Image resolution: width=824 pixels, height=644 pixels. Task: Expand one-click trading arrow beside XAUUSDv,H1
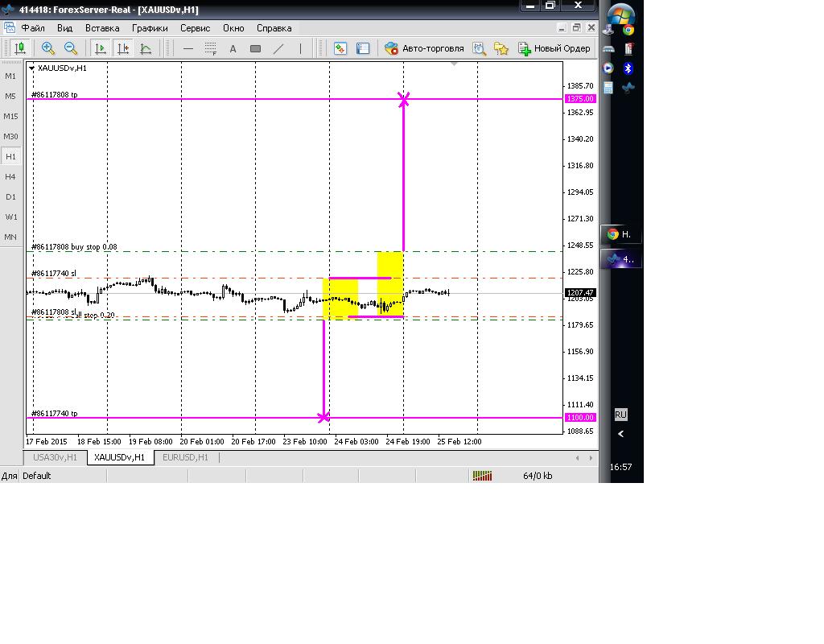tap(32, 68)
